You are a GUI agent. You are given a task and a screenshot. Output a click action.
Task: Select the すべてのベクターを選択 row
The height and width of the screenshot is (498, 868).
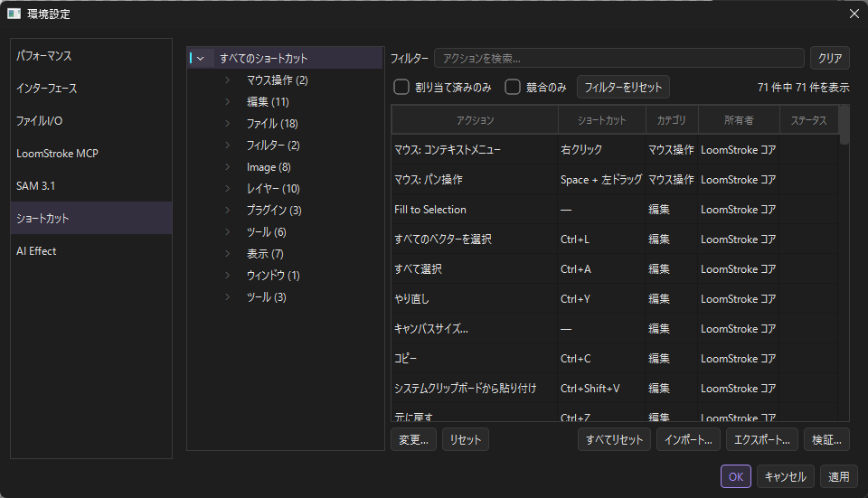tap(615, 240)
